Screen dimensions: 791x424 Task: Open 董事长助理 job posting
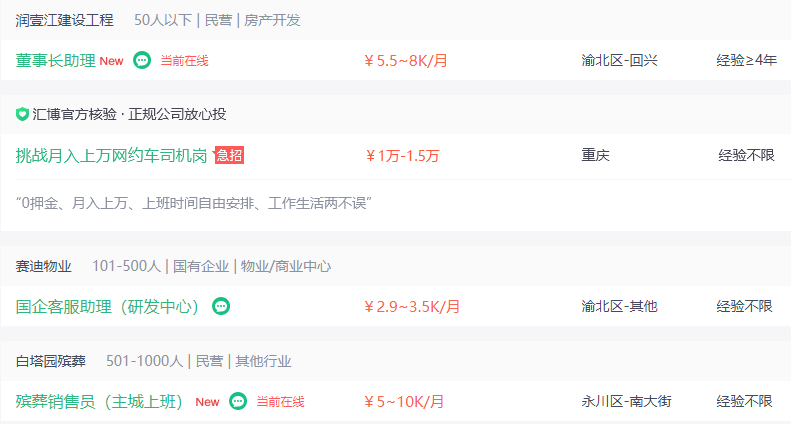pyautogui.click(x=55, y=61)
